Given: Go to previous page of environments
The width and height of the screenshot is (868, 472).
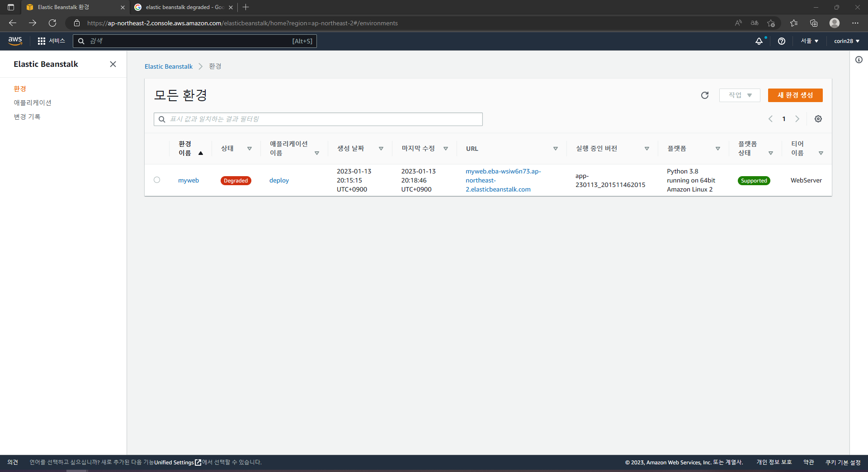Looking at the screenshot, I should [770, 119].
